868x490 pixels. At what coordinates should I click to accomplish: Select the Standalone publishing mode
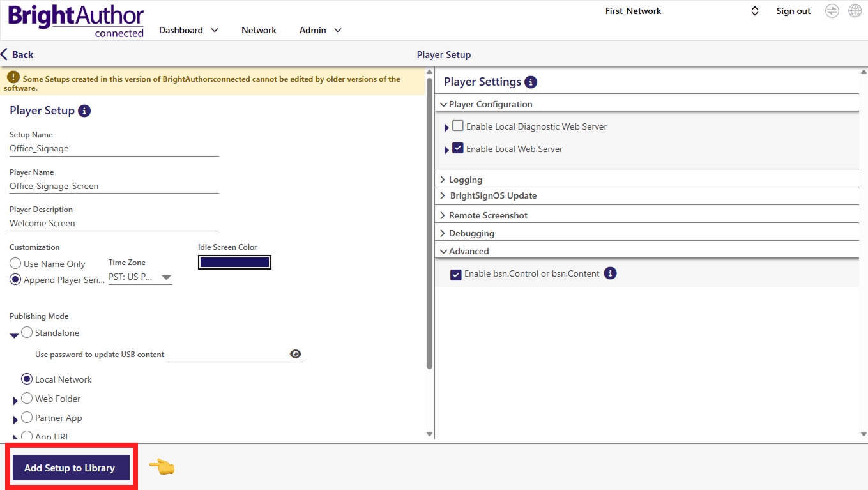(27, 332)
